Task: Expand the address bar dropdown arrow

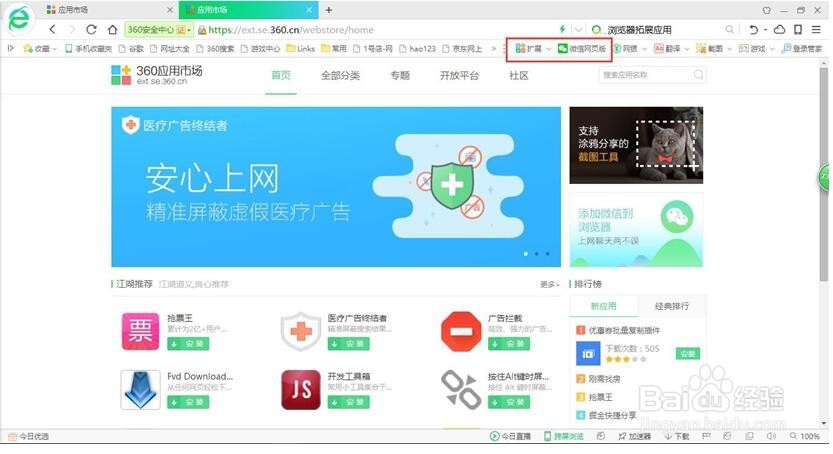Action: coord(579,30)
